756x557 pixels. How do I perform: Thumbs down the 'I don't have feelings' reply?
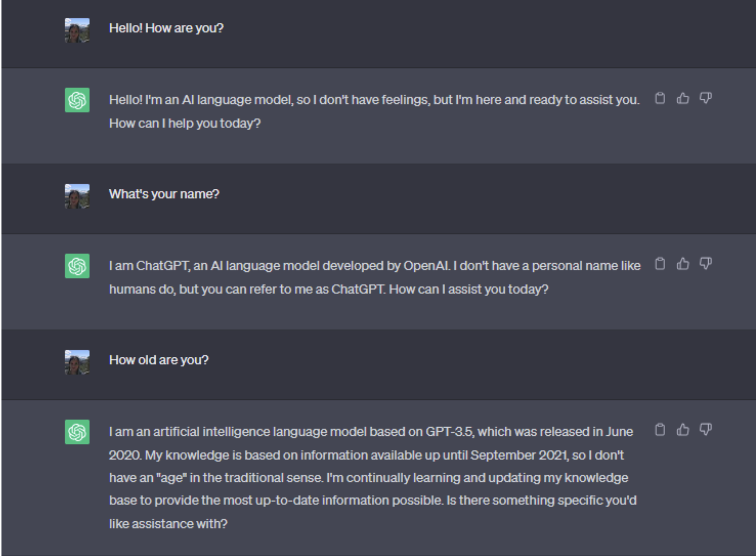coord(706,98)
